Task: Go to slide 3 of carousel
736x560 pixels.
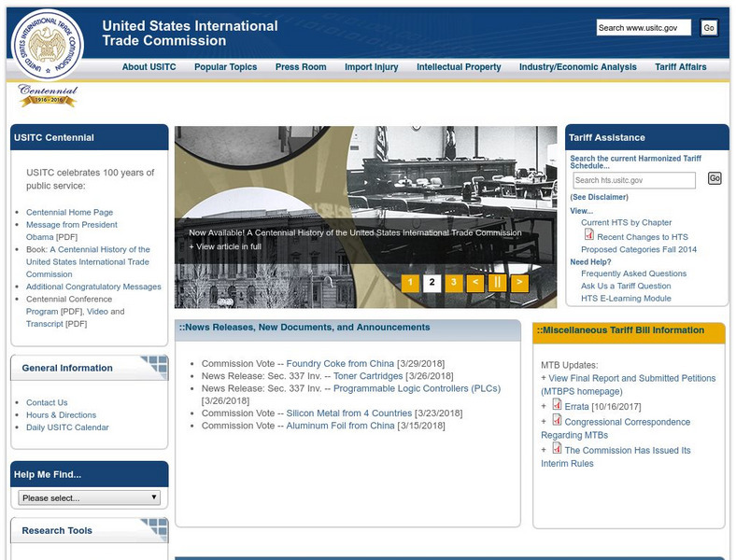Action: (x=453, y=283)
